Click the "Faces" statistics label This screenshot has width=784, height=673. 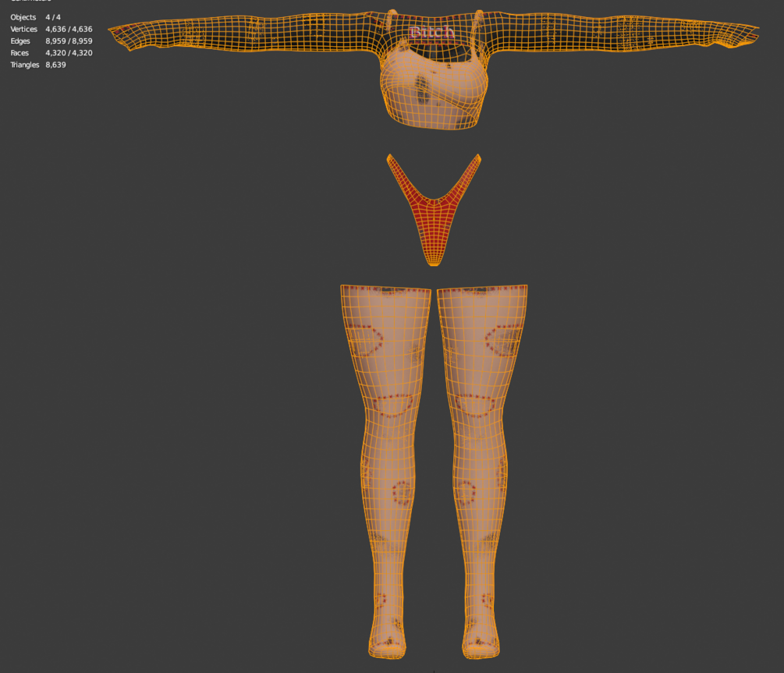20,53
